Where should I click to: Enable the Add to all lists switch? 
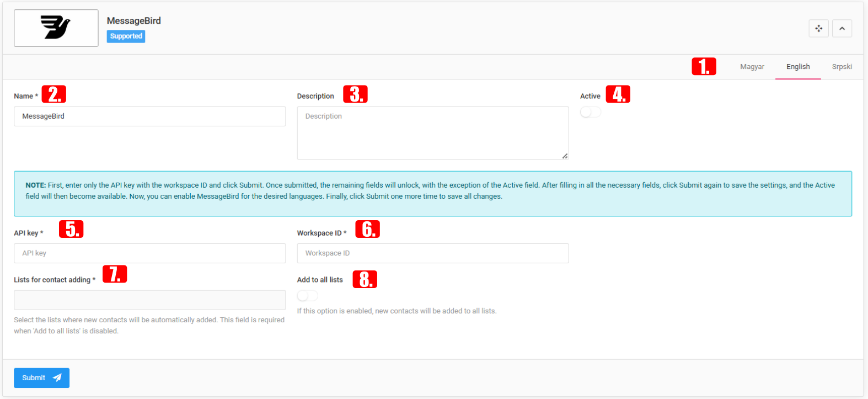click(x=308, y=296)
